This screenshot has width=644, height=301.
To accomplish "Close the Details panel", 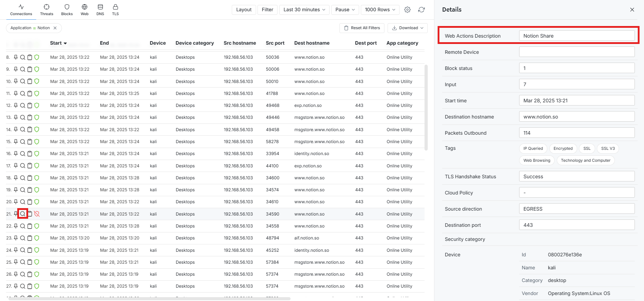I will tap(632, 9).
